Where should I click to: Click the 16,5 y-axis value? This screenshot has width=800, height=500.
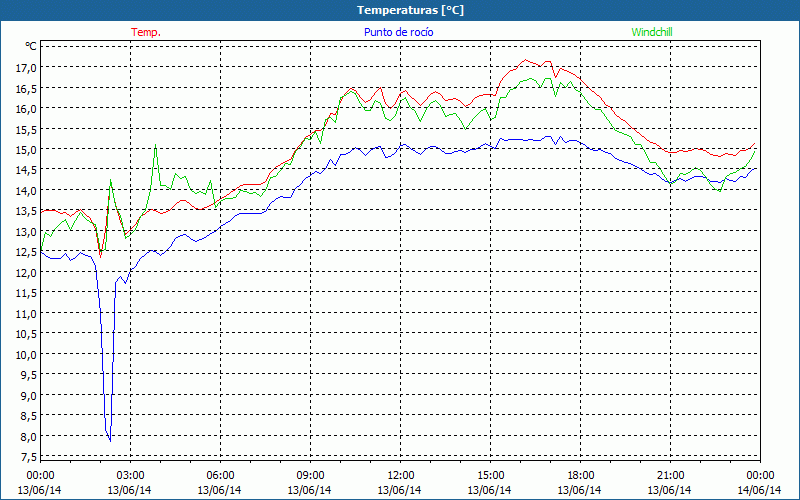click(x=27, y=88)
